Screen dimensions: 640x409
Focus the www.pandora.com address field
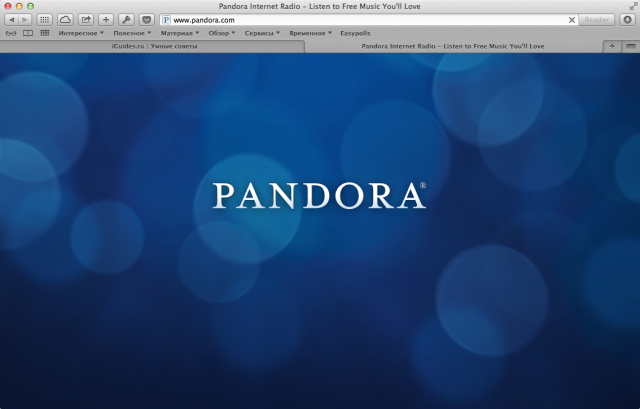369,20
